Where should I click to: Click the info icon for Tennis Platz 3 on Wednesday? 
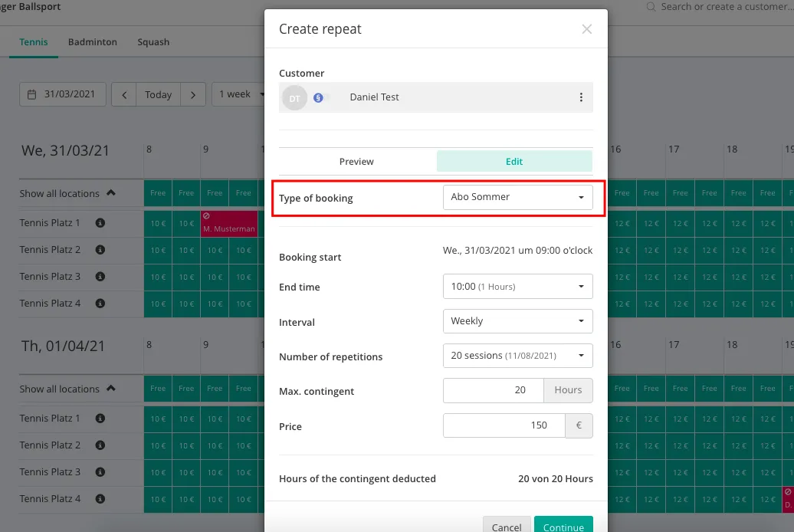(x=100, y=277)
